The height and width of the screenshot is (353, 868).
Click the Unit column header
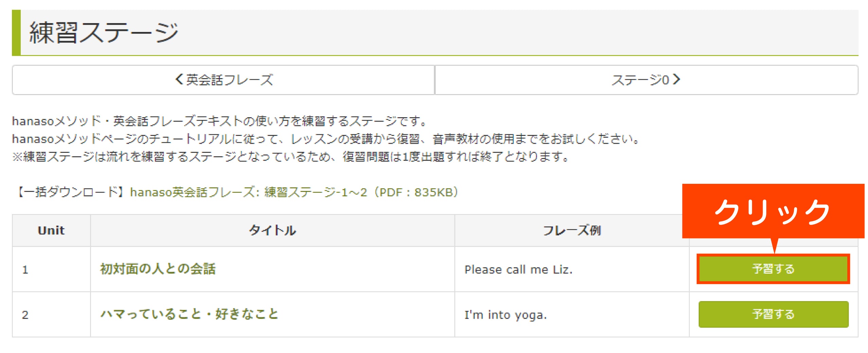(51, 230)
